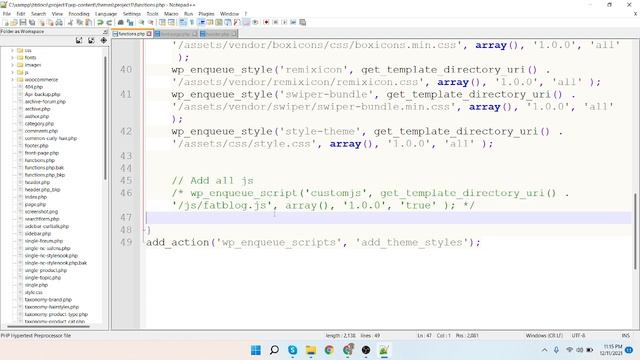Click the Open file toolbar icon
The height and width of the screenshot is (360, 640).
(14, 22)
